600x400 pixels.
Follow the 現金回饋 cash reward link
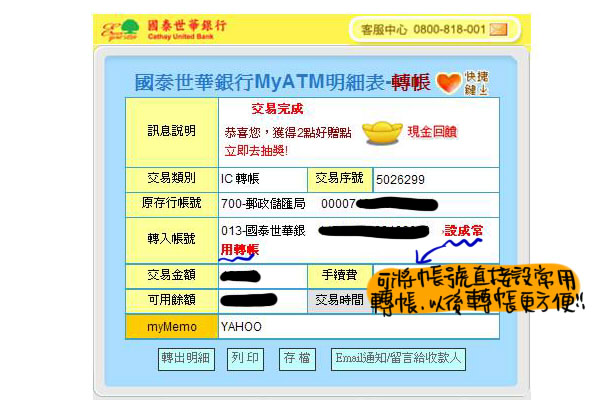(x=432, y=132)
